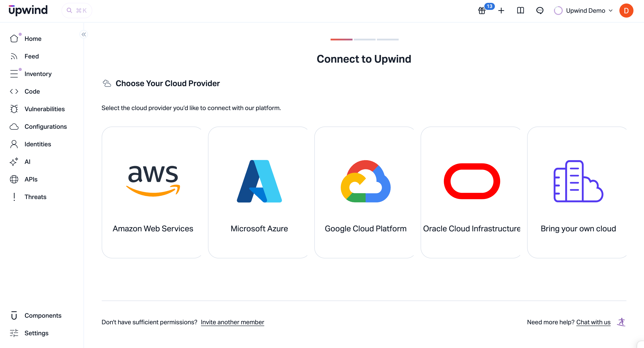Click the AWS logo

click(x=153, y=181)
